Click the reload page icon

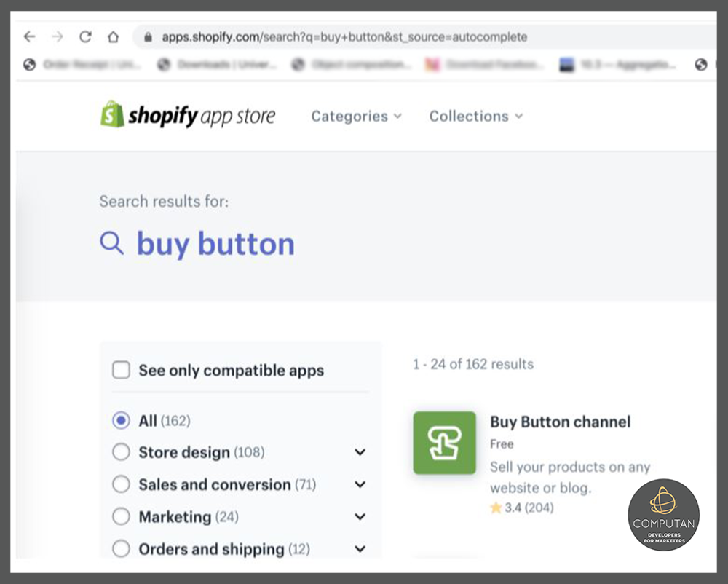tap(85, 36)
